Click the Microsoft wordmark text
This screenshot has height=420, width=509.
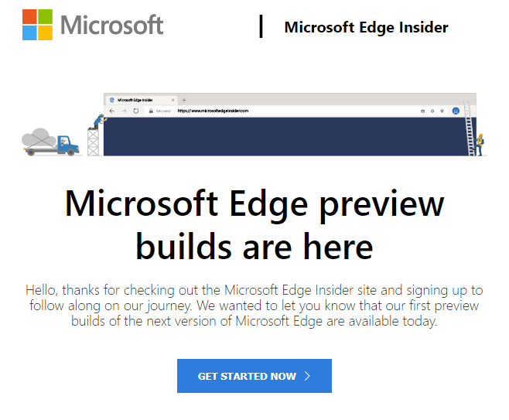112,25
